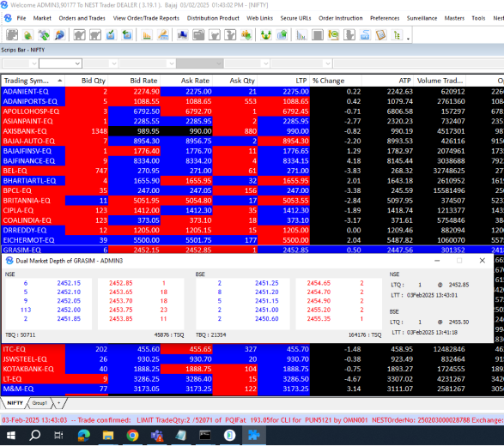Select the M&M-EQ row

252,389
